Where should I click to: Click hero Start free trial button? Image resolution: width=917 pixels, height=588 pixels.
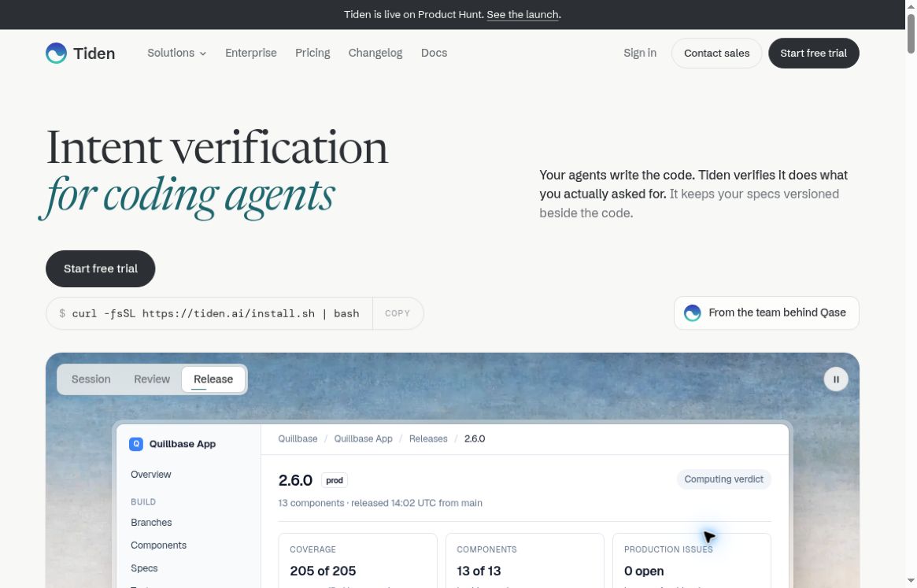click(101, 268)
